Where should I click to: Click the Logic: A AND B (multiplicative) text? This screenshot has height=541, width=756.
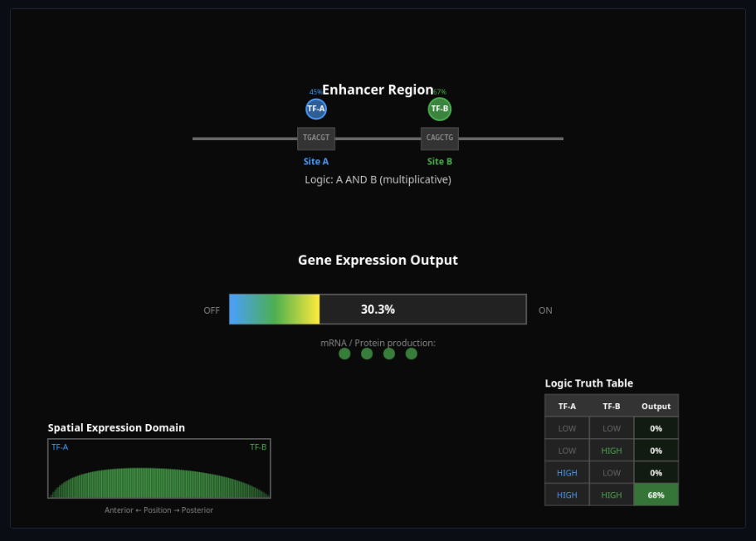pos(378,179)
